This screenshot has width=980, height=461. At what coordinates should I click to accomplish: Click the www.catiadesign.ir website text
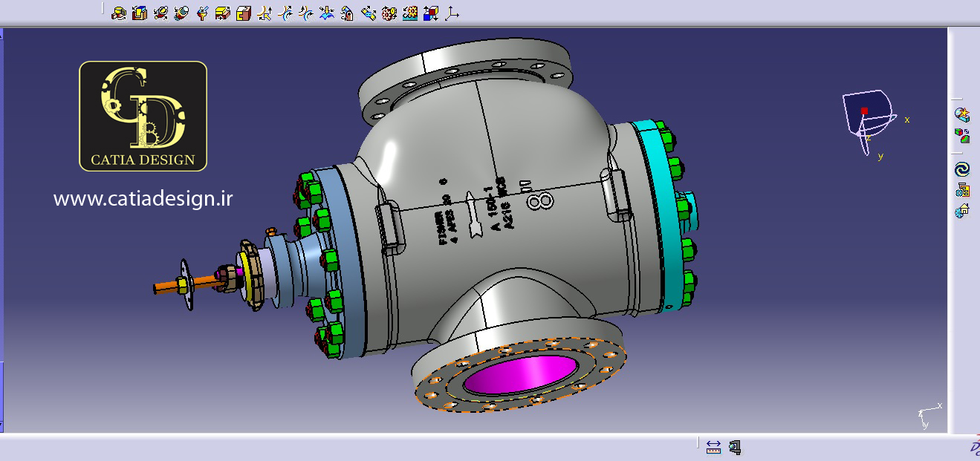[x=143, y=198]
